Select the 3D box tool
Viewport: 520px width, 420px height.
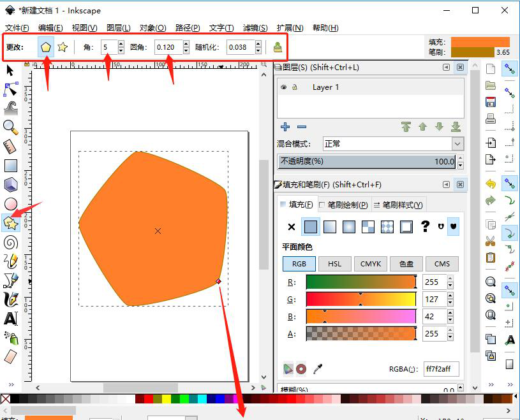(x=10, y=185)
